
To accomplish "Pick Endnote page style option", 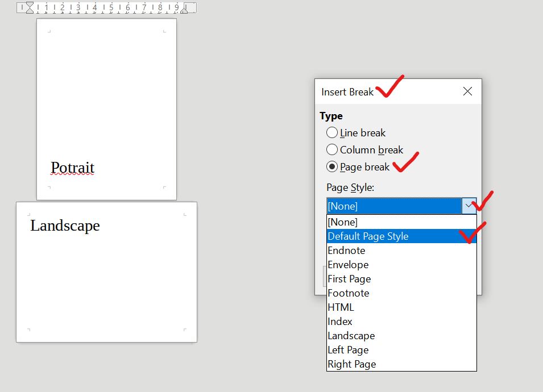I will tap(402, 251).
